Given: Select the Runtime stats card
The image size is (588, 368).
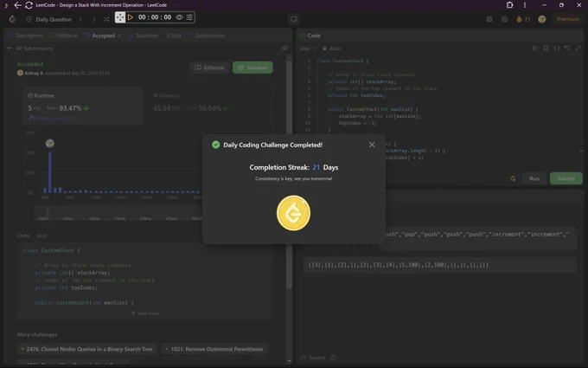Looking at the screenshot, I should [x=82, y=107].
